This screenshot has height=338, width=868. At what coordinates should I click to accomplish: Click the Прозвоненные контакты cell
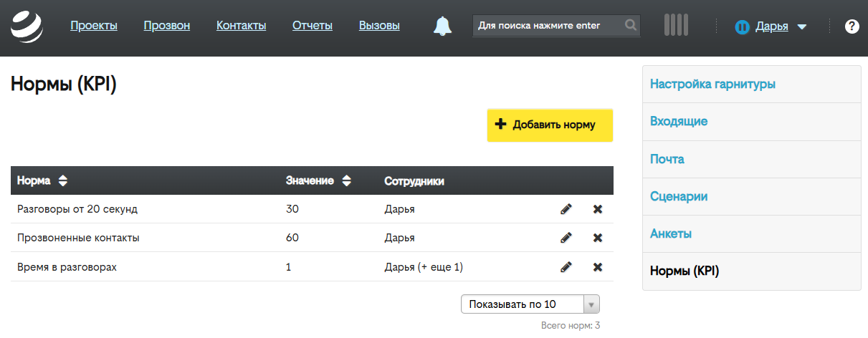click(x=78, y=238)
